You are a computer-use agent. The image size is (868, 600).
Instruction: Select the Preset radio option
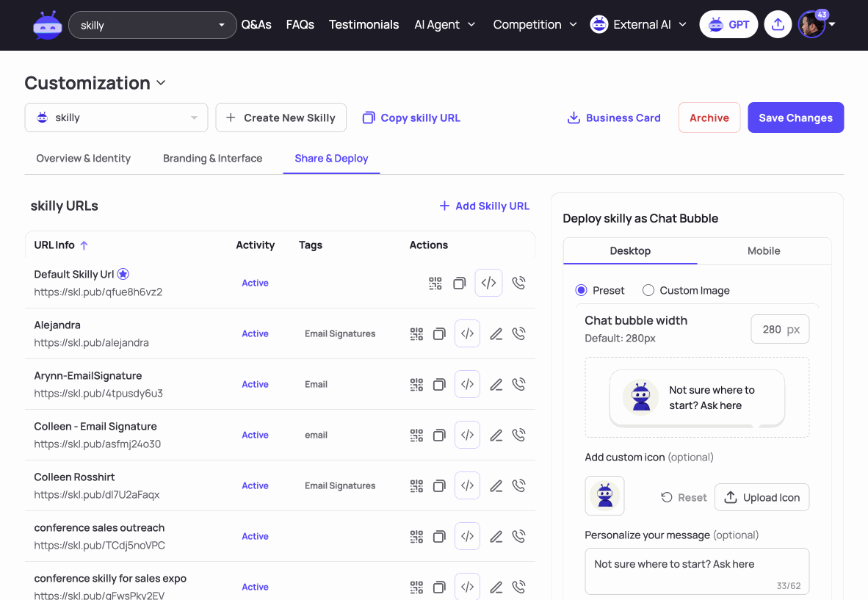[581, 291]
